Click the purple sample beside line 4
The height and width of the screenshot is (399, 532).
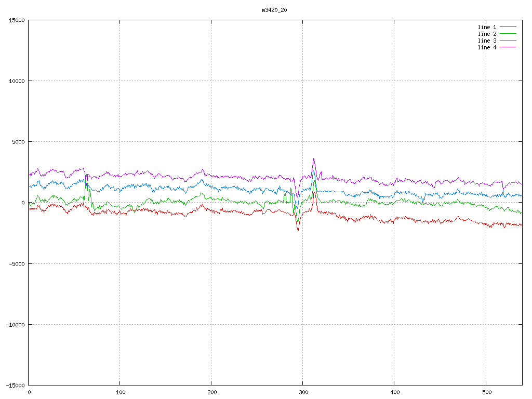[x=509, y=47]
